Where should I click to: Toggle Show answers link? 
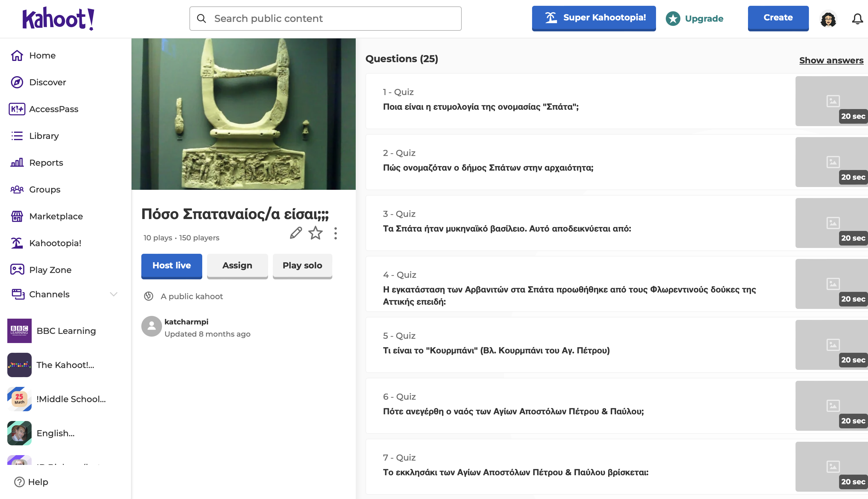click(831, 60)
